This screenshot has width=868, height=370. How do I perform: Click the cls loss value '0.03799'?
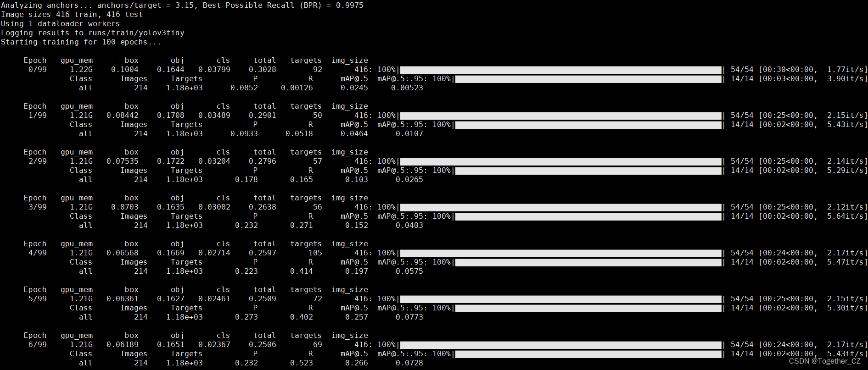(x=214, y=70)
